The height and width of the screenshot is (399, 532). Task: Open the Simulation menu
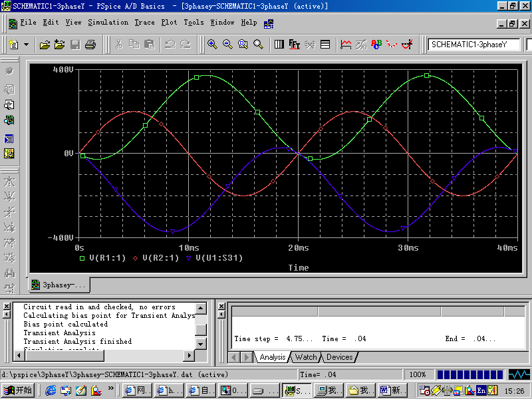coord(108,23)
